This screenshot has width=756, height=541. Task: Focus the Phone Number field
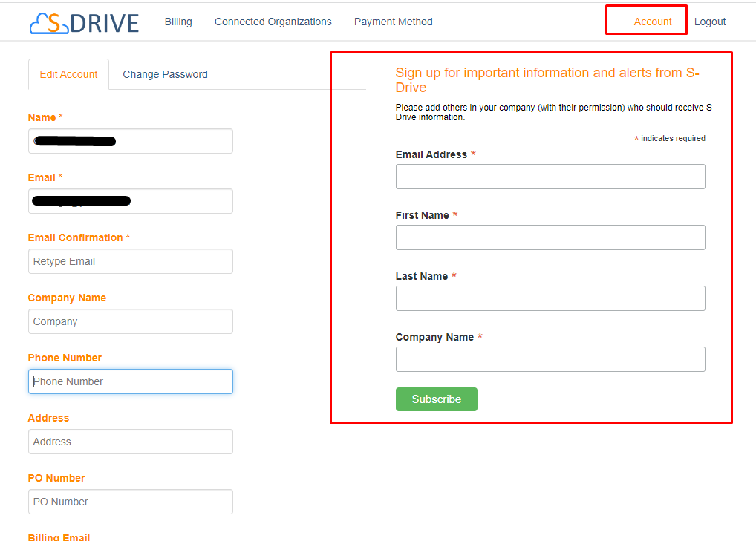coord(130,381)
